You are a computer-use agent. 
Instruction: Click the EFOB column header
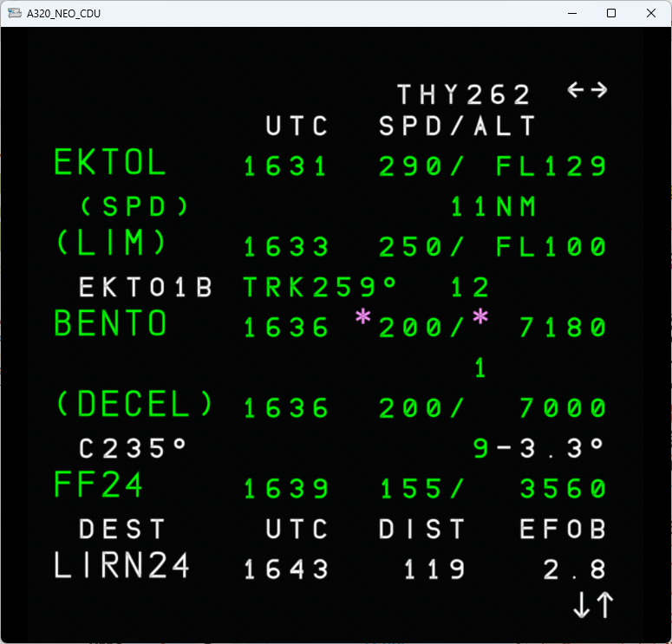(563, 530)
